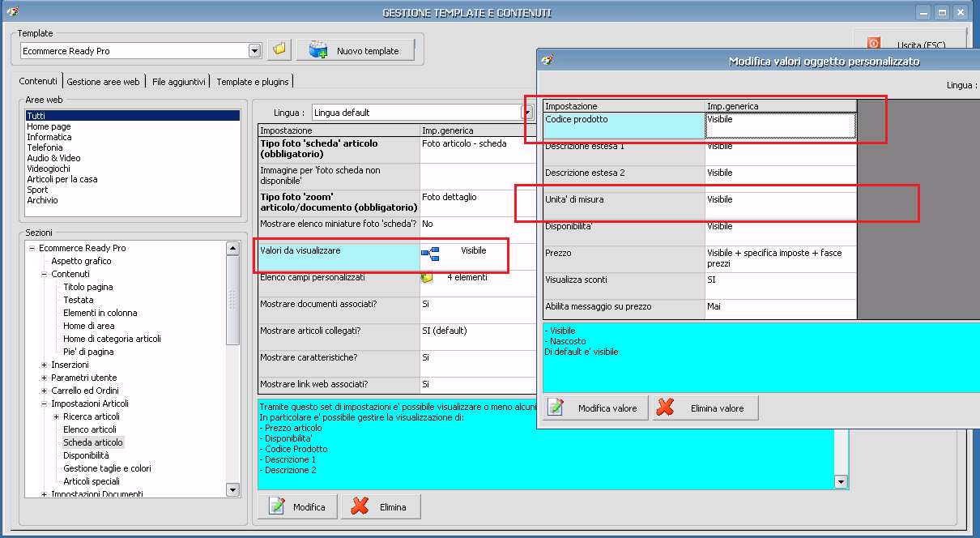Open the Lingua default dropdown

(x=526, y=112)
